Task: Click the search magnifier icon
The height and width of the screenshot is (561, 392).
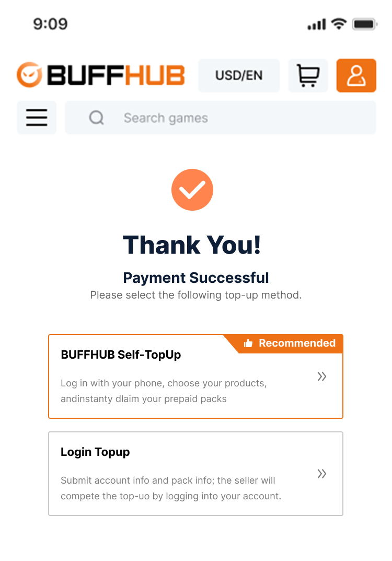Action: (96, 118)
